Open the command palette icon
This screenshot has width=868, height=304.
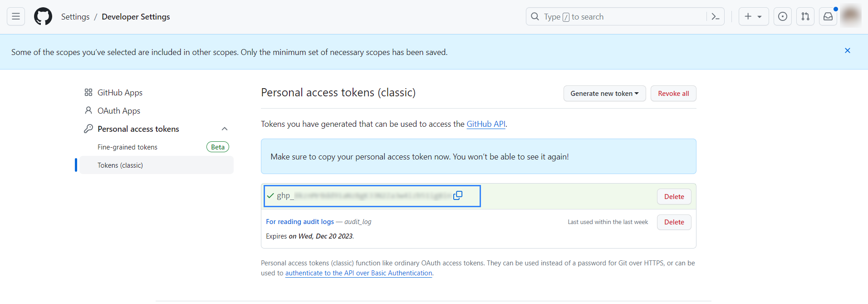point(716,17)
